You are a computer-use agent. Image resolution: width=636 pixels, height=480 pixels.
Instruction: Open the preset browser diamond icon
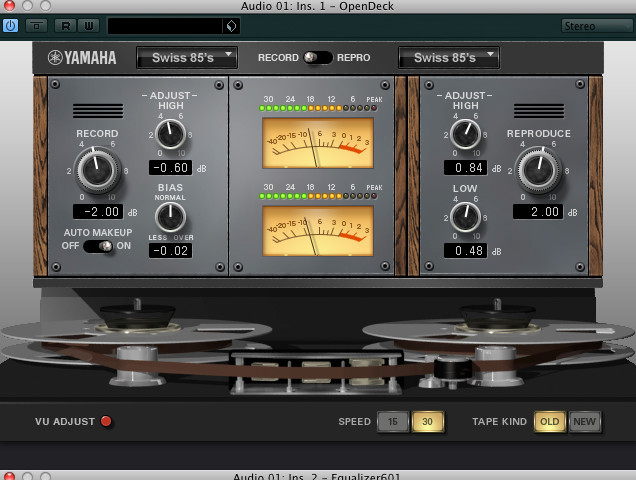click(x=231, y=26)
